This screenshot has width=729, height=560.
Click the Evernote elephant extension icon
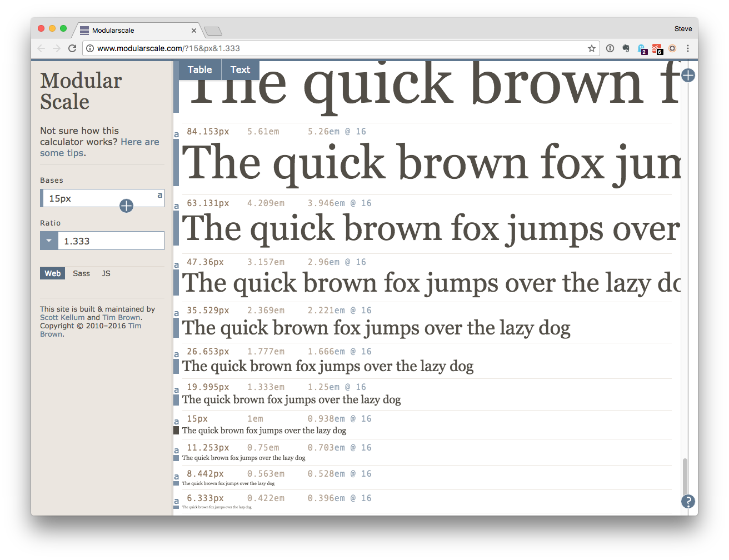(626, 48)
